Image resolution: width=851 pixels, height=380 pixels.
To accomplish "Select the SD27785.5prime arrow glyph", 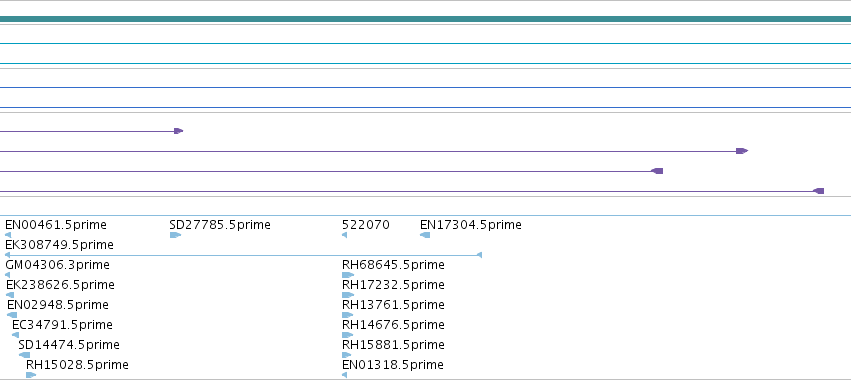I will click(175, 235).
